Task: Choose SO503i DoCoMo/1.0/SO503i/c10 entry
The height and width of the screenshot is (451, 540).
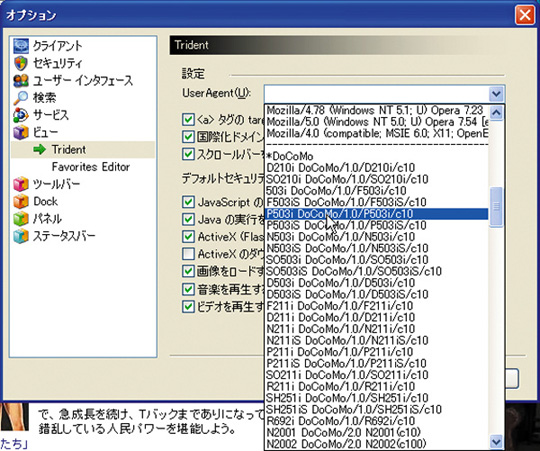Action: (376, 260)
